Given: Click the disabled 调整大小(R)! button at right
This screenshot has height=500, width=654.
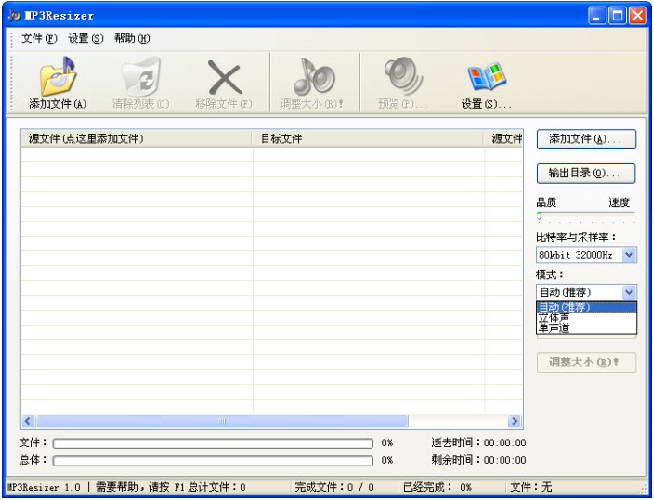Looking at the screenshot, I should pyautogui.click(x=586, y=362).
